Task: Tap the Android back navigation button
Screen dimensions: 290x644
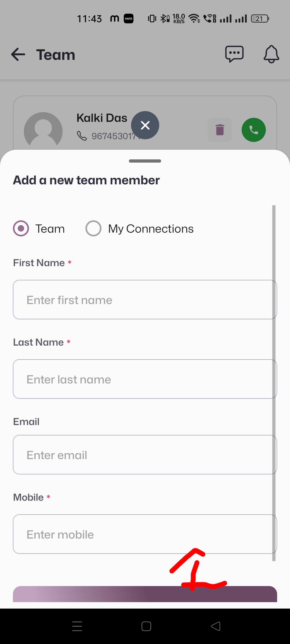Action: click(216, 626)
